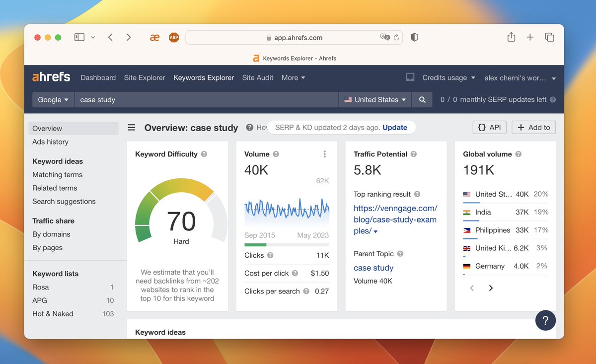
Task: Expand the More dropdown in navigation
Action: coord(293,77)
